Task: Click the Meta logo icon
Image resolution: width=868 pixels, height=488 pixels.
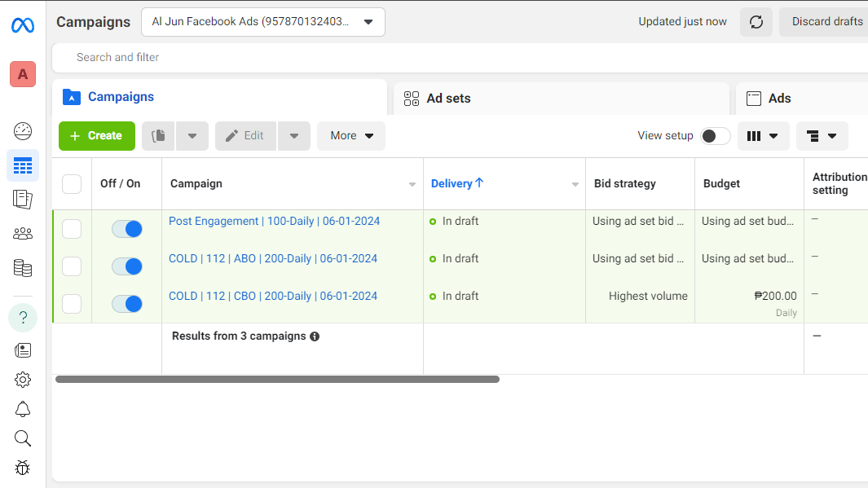Action: point(23,25)
